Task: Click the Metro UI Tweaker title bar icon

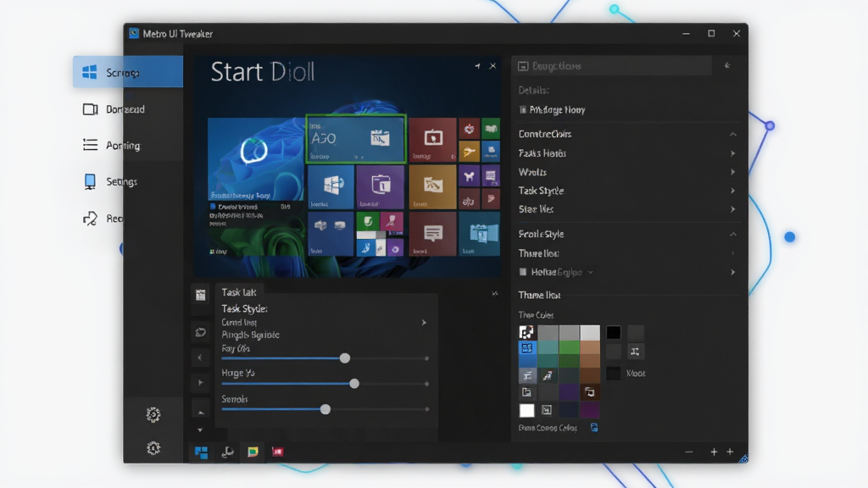Action: click(x=134, y=33)
